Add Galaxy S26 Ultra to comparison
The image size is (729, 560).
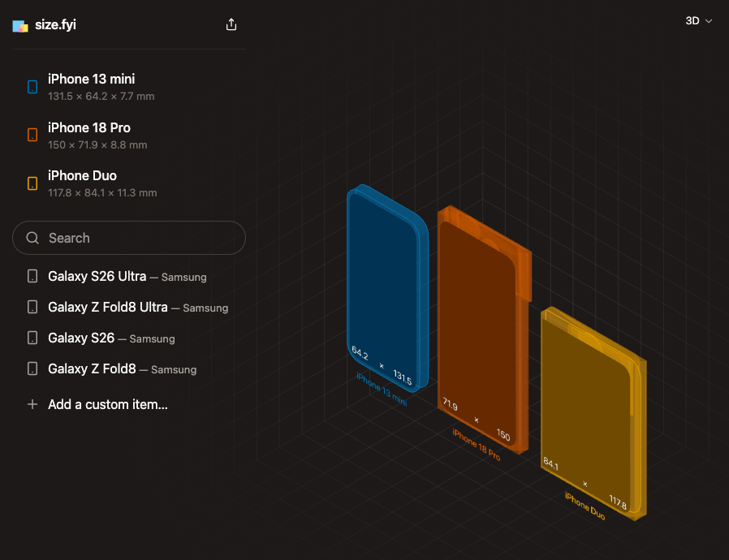click(129, 276)
